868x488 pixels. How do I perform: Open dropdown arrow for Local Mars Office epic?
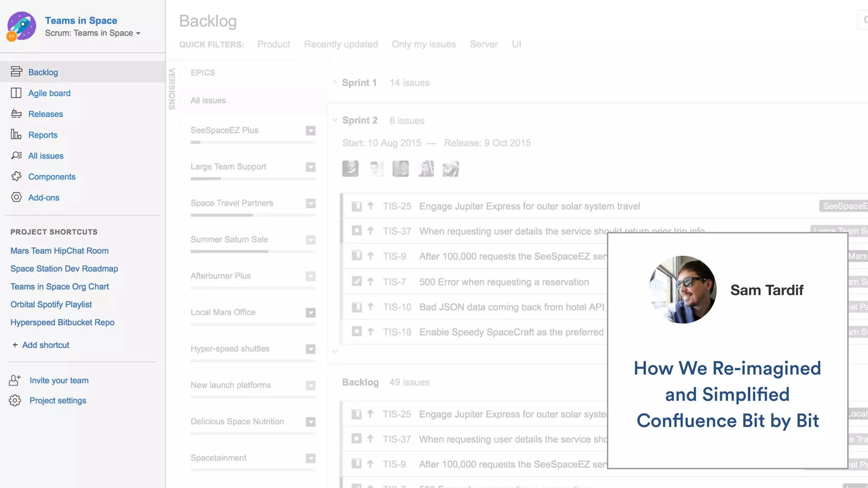pos(311,313)
